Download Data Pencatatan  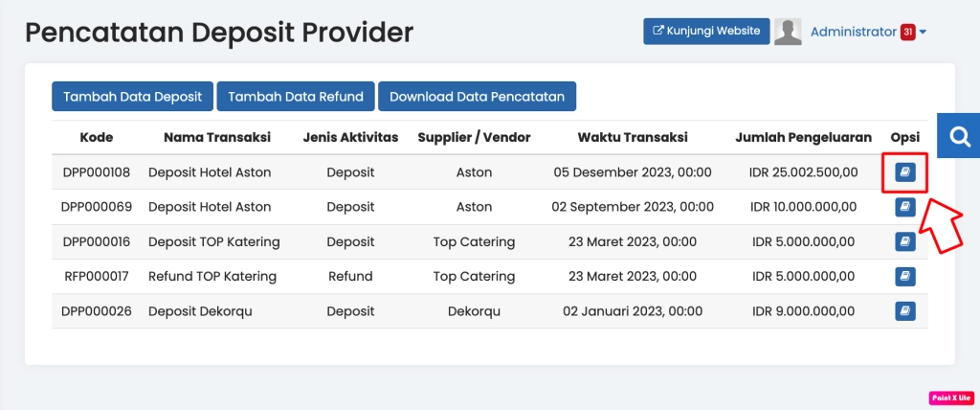click(477, 97)
